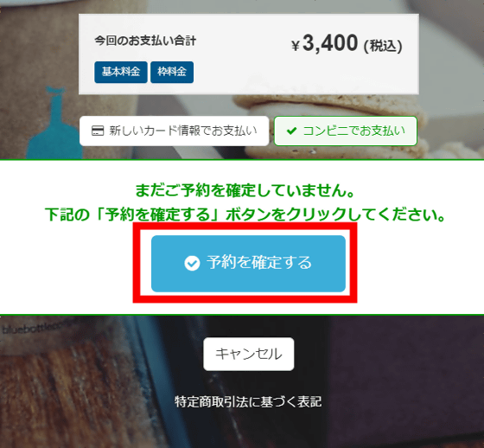Click the credit card icon

point(98,131)
